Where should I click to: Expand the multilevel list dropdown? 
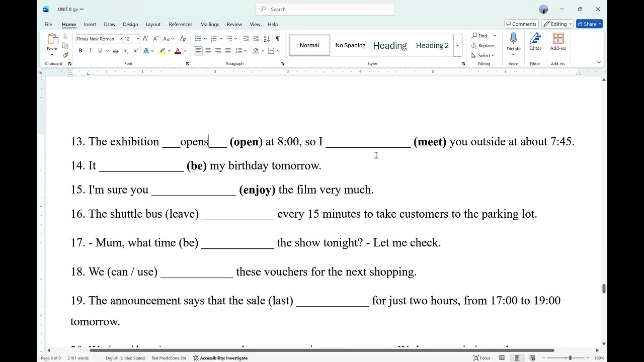tap(236, 39)
